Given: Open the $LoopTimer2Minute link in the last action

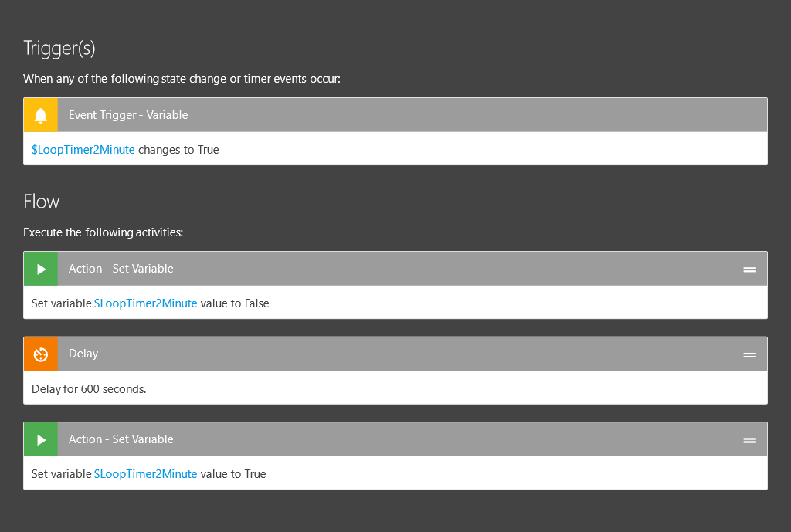Looking at the screenshot, I should pos(145,473).
